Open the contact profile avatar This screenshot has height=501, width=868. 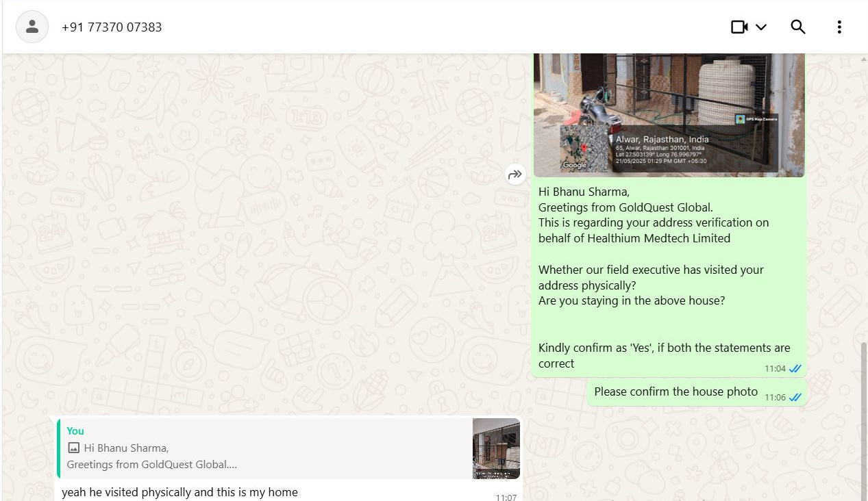(x=32, y=27)
